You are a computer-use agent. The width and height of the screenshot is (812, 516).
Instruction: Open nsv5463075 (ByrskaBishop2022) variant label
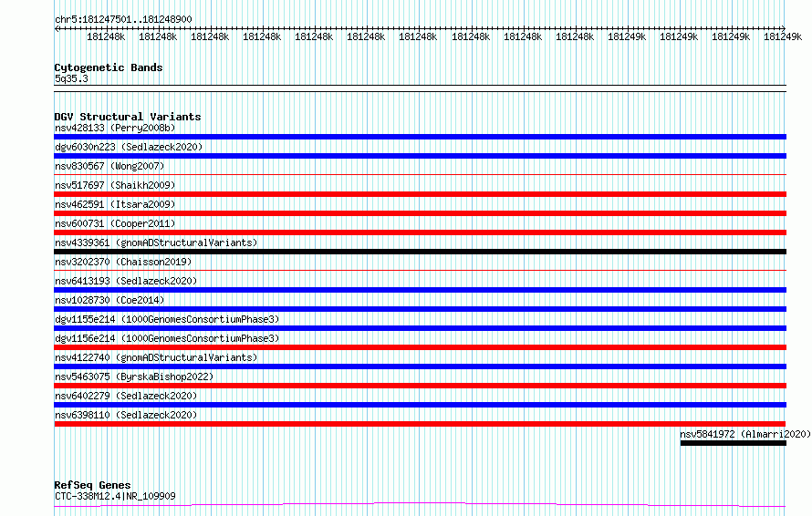[x=134, y=377]
